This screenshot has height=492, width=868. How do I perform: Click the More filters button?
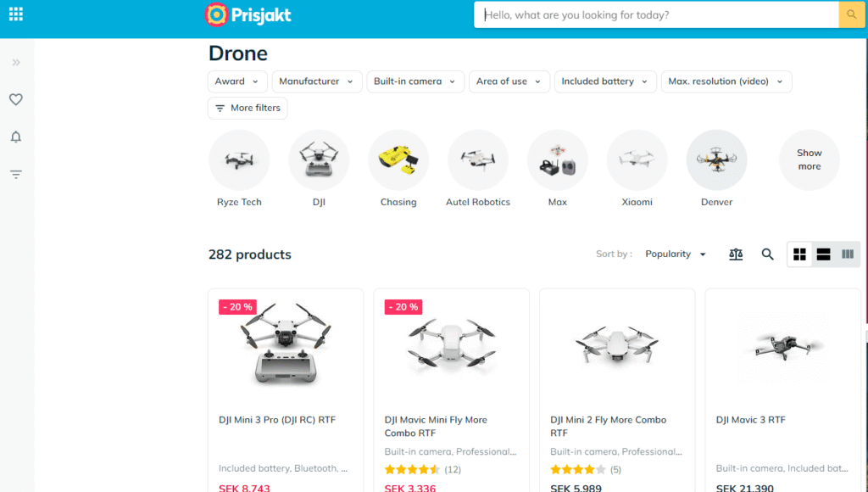248,108
